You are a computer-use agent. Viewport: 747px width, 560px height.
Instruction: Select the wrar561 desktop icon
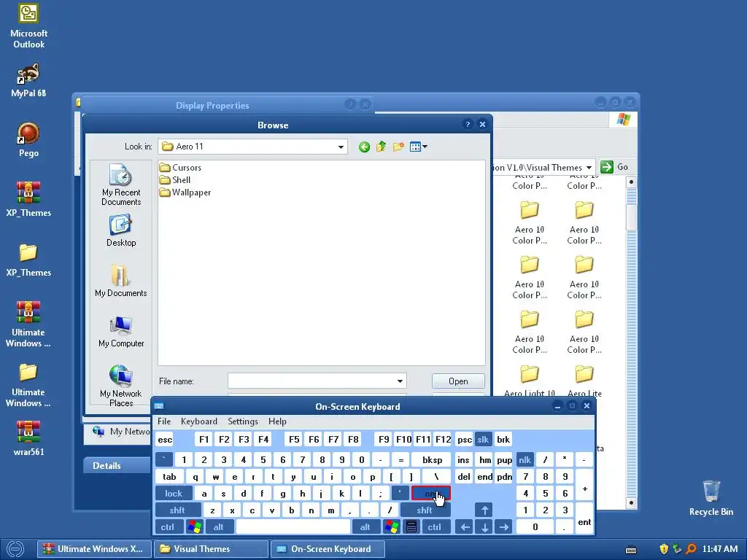[28, 438]
